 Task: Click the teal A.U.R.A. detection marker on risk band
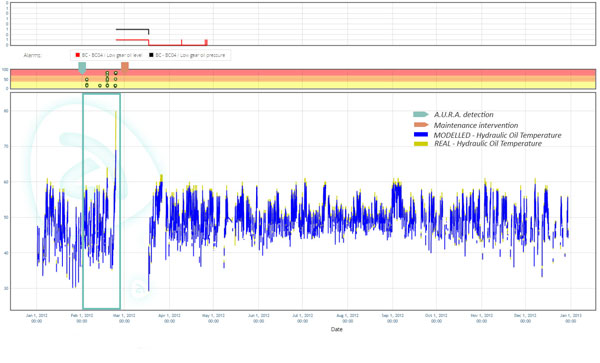click(x=82, y=68)
